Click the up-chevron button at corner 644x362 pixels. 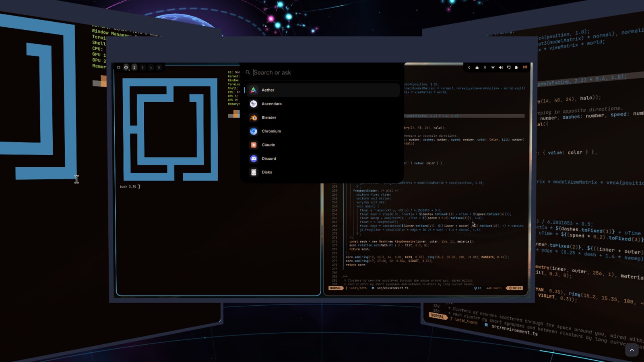(632, 350)
